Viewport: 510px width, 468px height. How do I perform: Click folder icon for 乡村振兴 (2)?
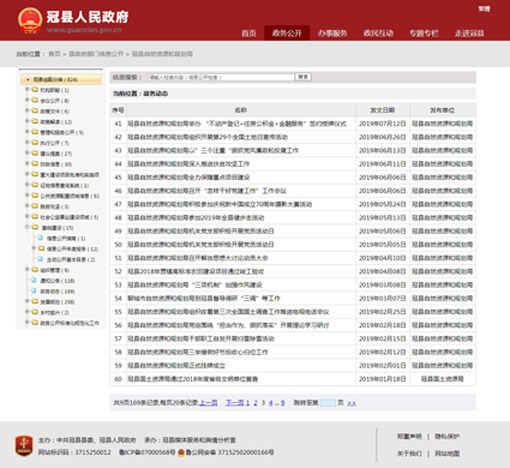pyautogui.click(x=35, y=312)
